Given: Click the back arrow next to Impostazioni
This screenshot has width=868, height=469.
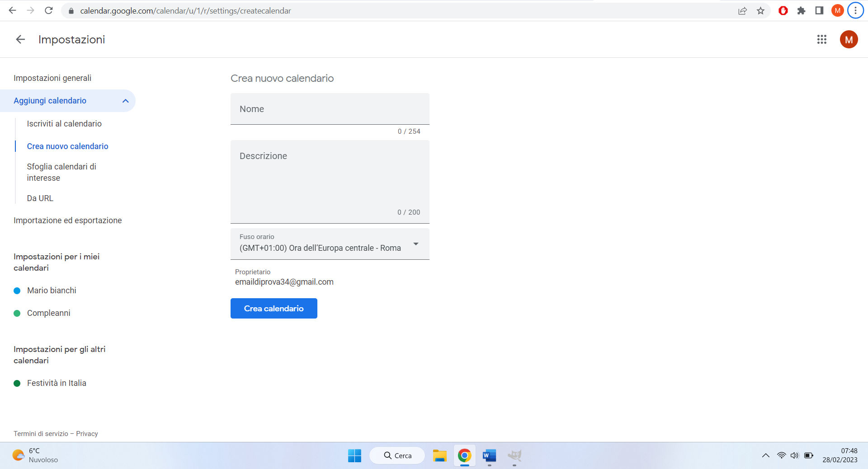Looking at the screenshot, I should 20,39.
